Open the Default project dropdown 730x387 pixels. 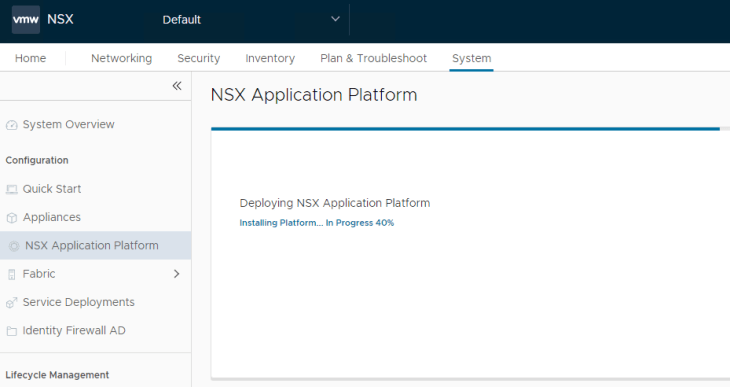251,20
